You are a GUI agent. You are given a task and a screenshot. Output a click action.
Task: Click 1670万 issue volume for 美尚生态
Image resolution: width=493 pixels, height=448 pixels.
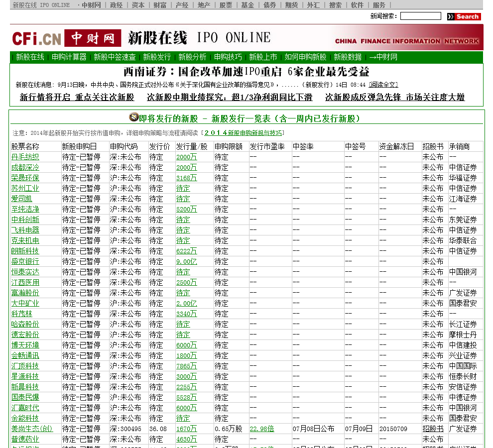pyautogui.click(x=186, y=429)
